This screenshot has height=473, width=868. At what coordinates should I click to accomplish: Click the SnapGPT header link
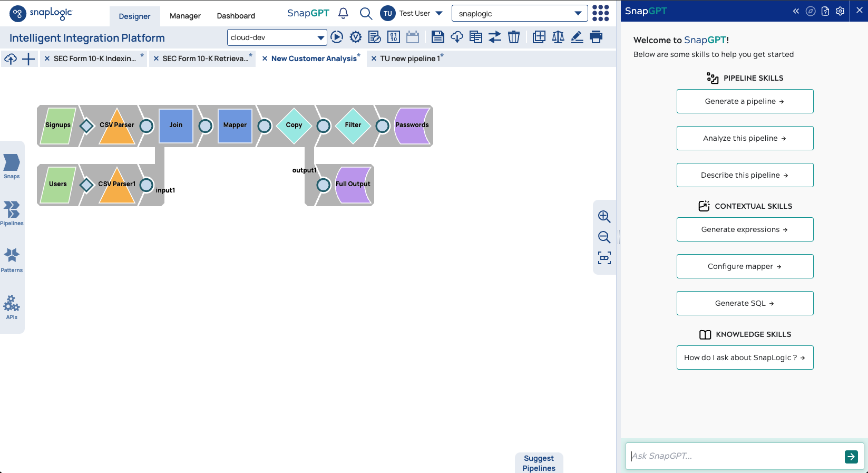[x=308, y=13]
